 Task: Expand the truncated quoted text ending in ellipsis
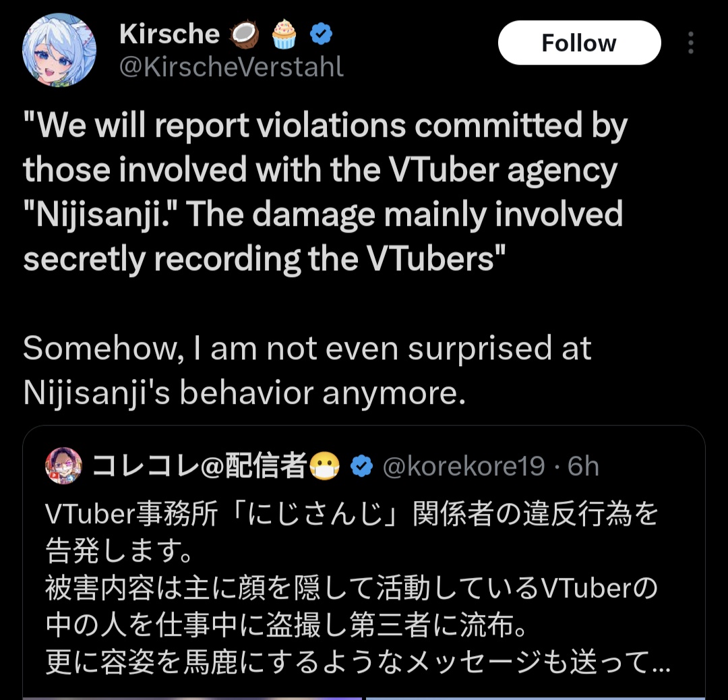click(661, 664)
